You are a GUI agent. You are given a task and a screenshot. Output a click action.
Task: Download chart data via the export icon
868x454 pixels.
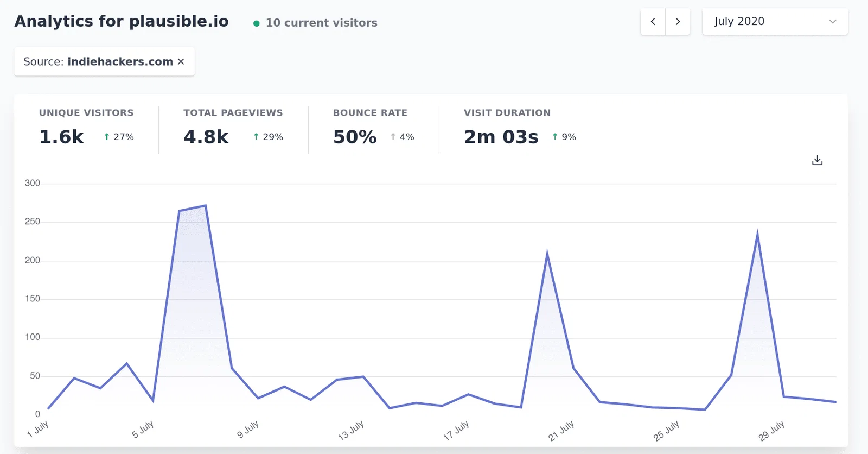pyautogui.click(x=817, y=160)
